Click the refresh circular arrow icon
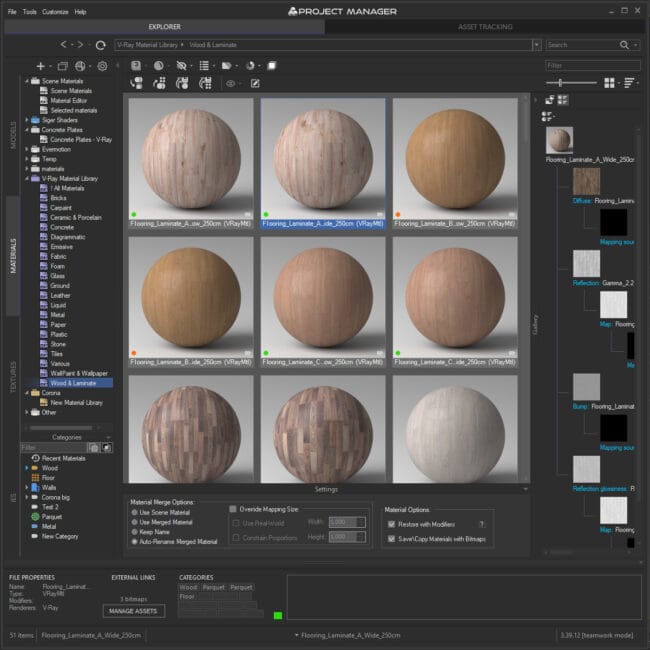The image size is (650, 650). click(x=100, y=45)
